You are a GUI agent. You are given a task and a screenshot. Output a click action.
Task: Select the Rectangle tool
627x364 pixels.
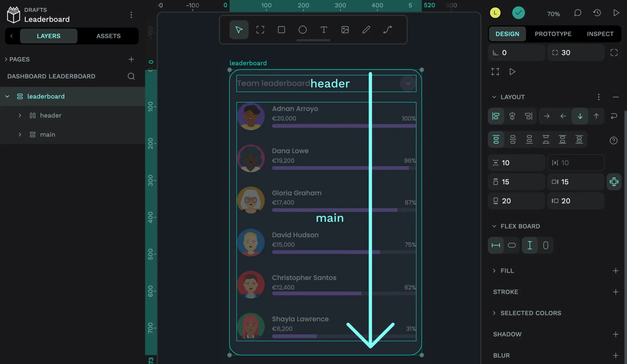point(282,29)
